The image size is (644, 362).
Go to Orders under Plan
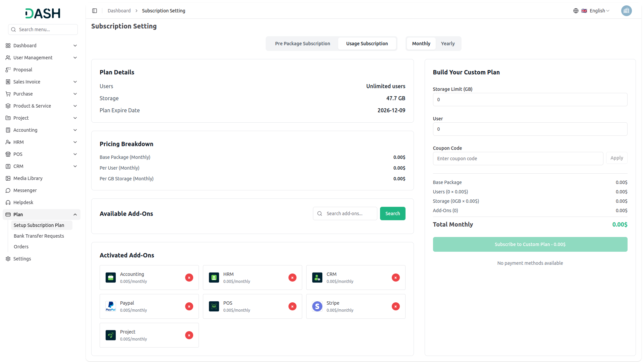pos(21,247)
